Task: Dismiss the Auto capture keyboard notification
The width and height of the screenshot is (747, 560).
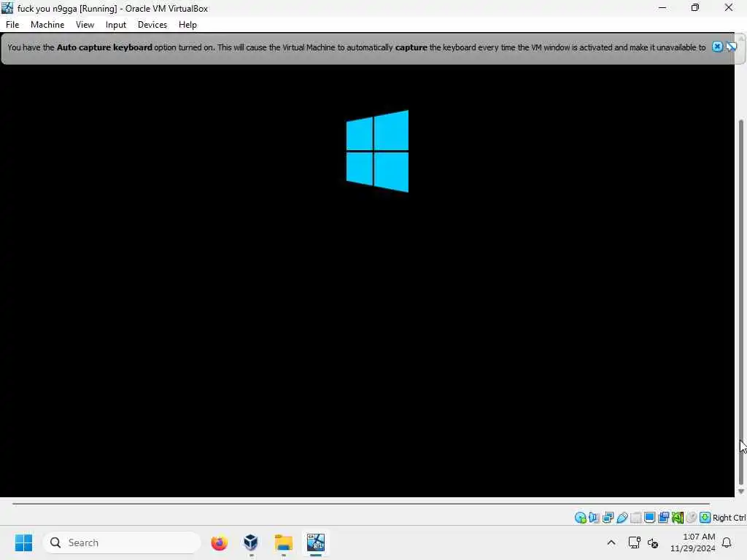Action: click(x=718, y=47)
